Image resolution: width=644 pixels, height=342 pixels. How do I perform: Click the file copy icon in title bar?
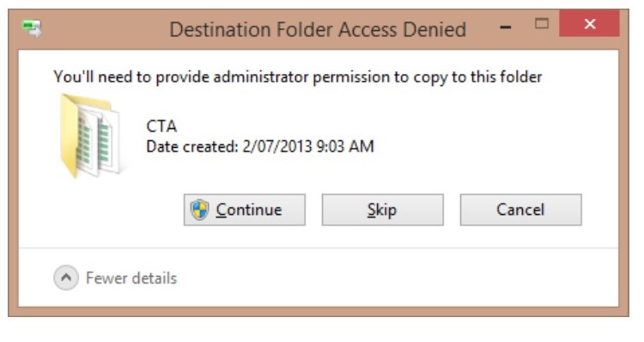coord(32,28)
